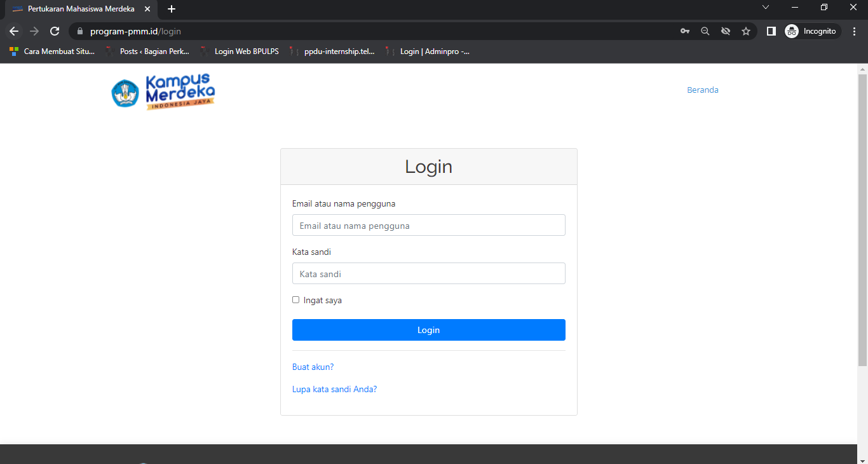
Task: Click the page vertical scrollbar
Action: [x=862, y=216]
